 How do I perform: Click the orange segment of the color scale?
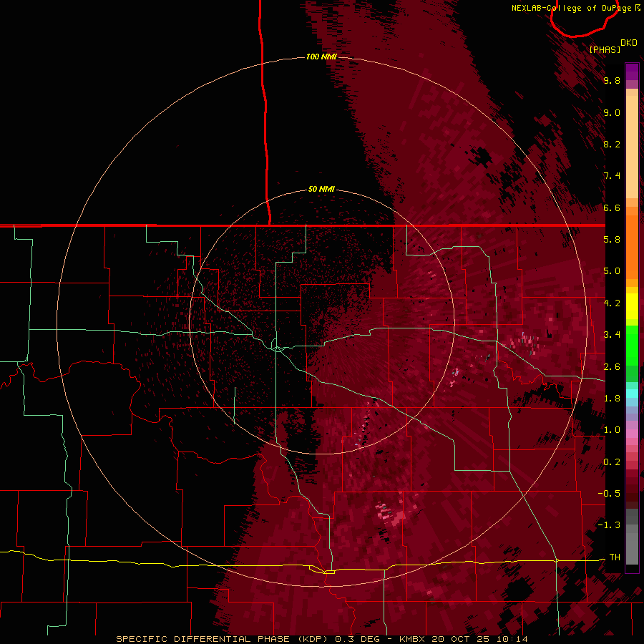click(x=632, y=246)
